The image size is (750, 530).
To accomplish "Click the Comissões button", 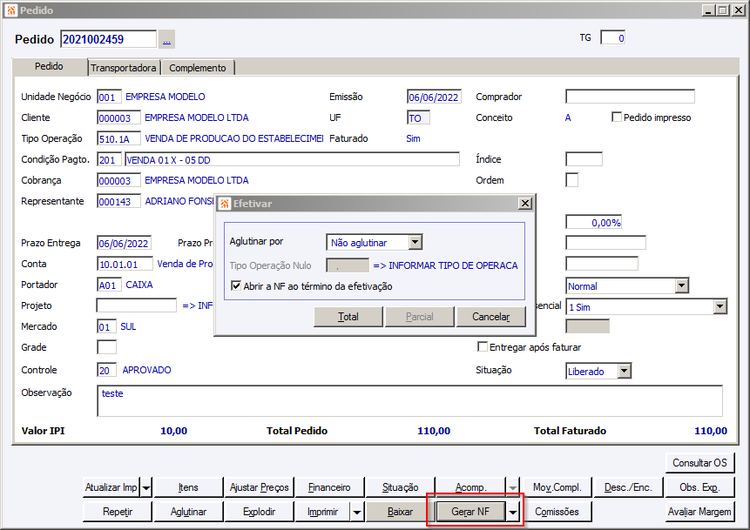I will [557, 512].
